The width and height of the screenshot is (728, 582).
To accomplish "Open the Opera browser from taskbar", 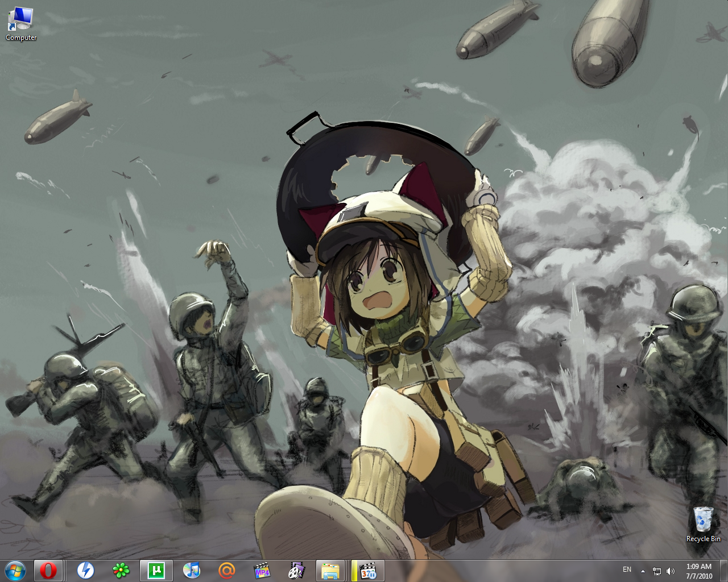I will click(48, 570).
